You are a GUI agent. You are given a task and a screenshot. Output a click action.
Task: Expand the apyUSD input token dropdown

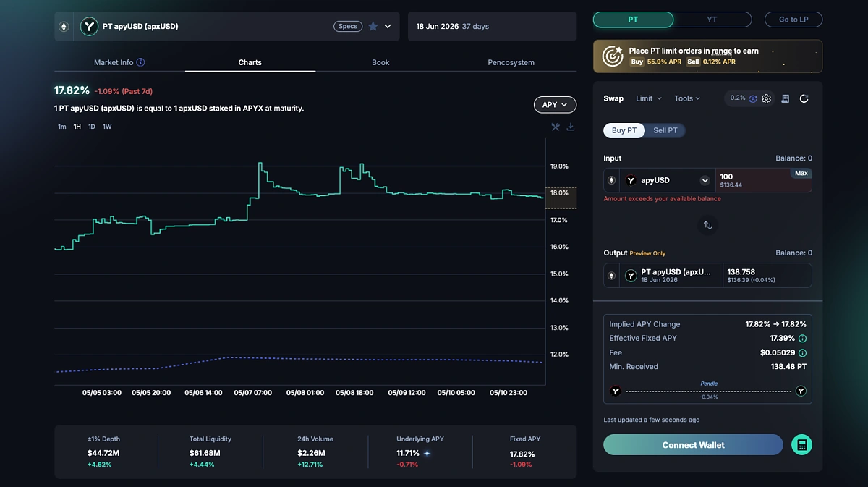(x=705, y=180)
